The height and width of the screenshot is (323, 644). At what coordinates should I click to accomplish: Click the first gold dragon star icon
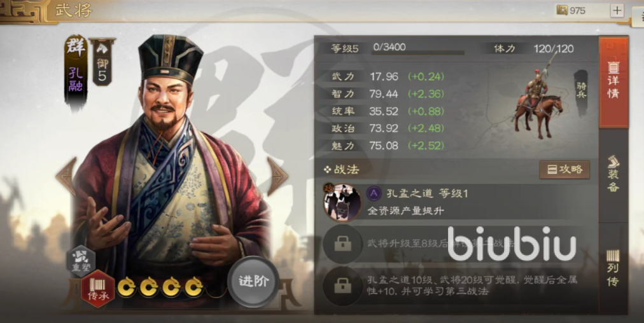[x=127, y=287]
